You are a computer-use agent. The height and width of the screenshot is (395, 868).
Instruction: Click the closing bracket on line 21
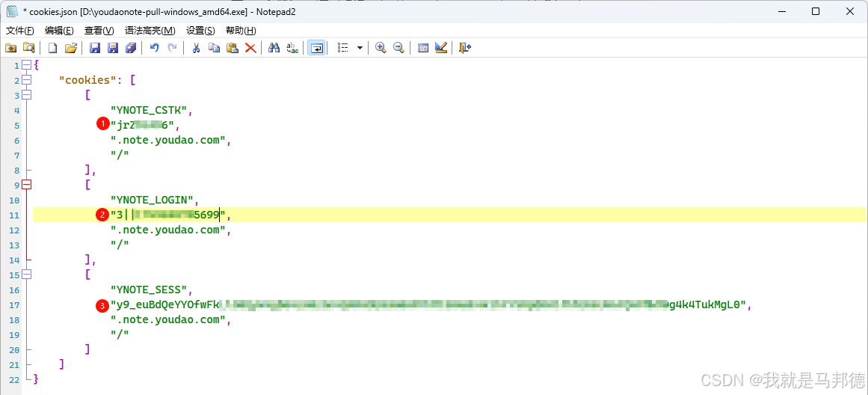62,364
